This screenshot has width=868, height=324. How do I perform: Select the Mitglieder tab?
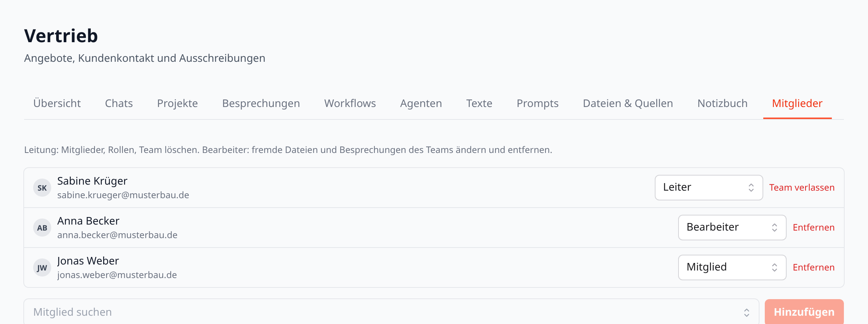(797, 103)
